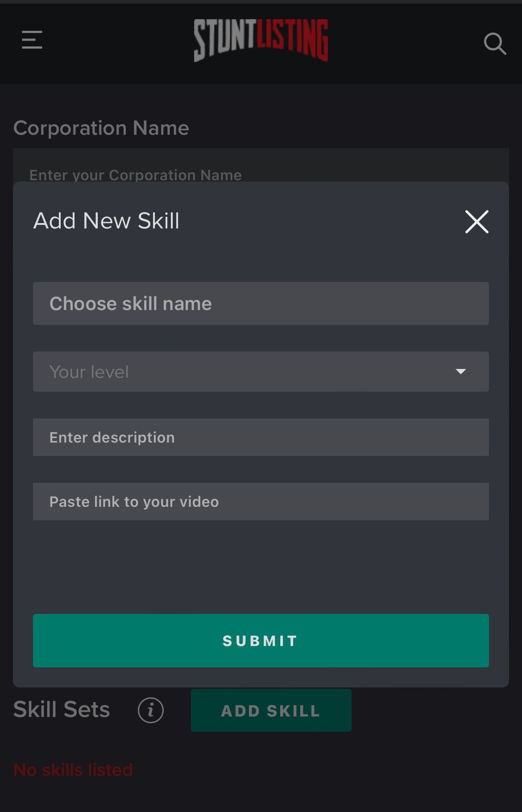Open the hamburger navigation menu
522x812 pixels.
click(32, 40)
